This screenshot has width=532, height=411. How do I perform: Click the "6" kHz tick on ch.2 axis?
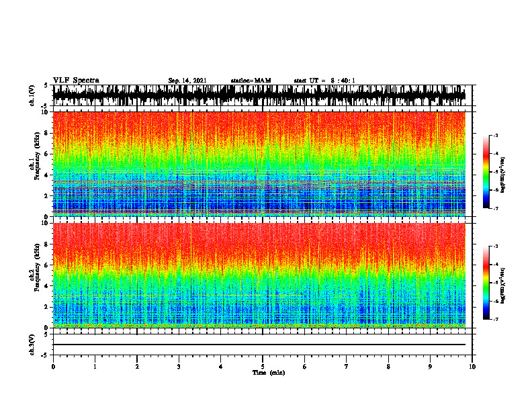click(x=47, y=265)
